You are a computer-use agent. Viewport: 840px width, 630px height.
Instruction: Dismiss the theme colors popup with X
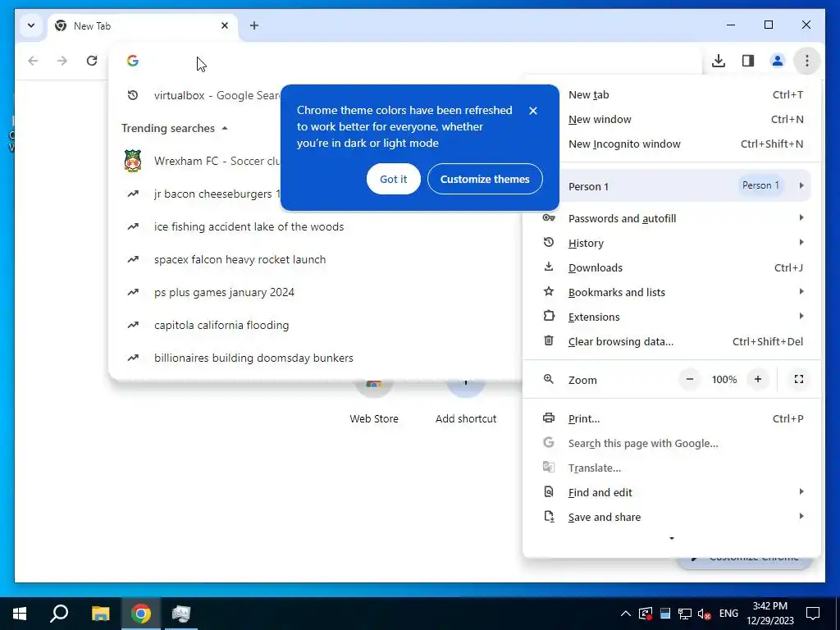point(532,111)
